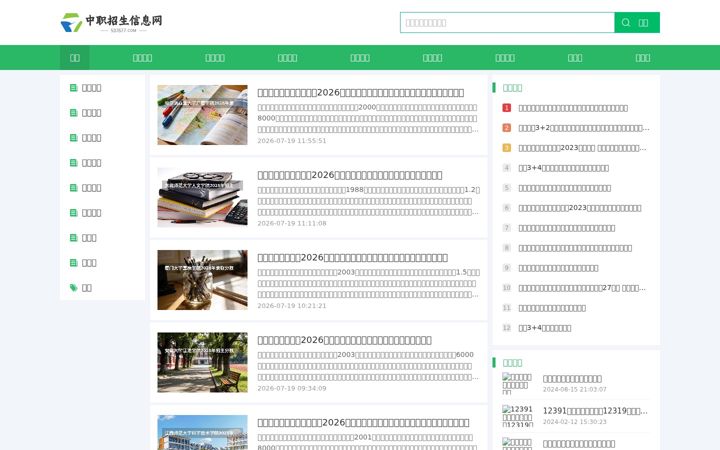Open the fifth item in the green navigation bar
720x450 pixels.
[x=360, y=57]
